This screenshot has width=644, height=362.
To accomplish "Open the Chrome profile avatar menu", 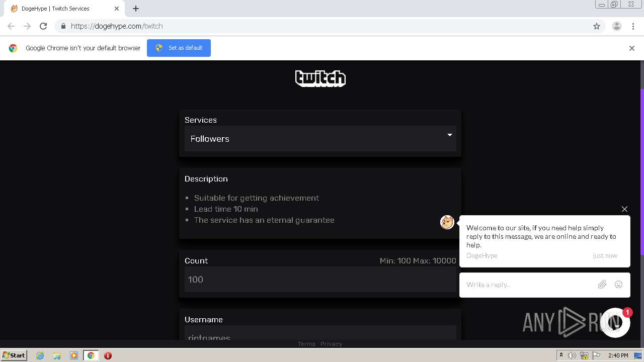I will pos(617,26).
